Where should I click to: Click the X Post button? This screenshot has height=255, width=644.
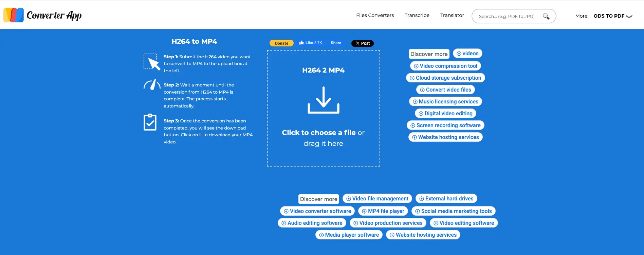[x=362, y=43]
